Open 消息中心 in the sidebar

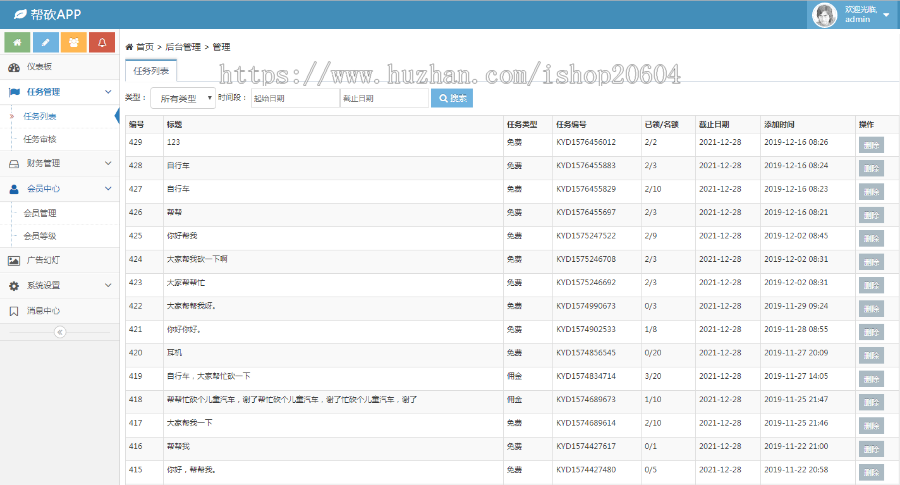42,310
